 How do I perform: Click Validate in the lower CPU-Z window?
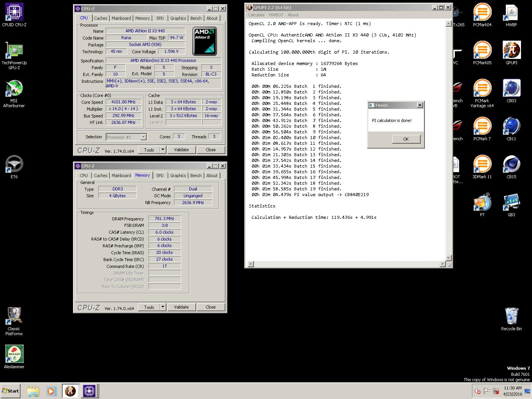pyautogui.click(x=181, y=307)
